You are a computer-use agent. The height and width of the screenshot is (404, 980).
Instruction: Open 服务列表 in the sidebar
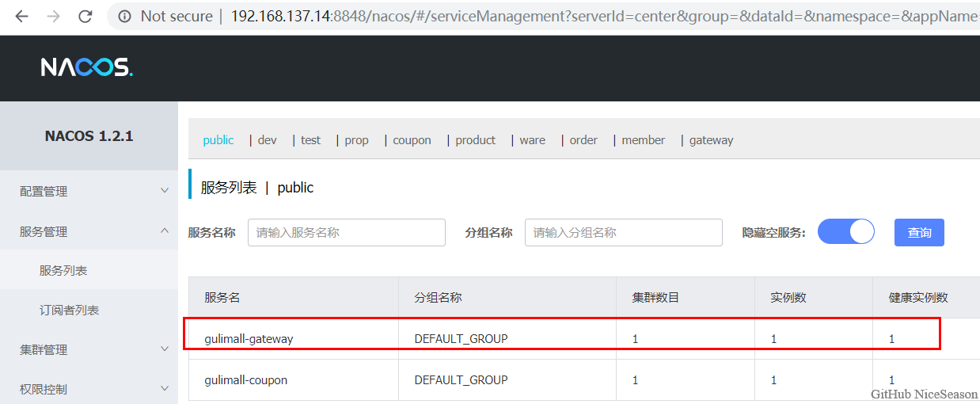pyautogui.click(x=63, y=271)
